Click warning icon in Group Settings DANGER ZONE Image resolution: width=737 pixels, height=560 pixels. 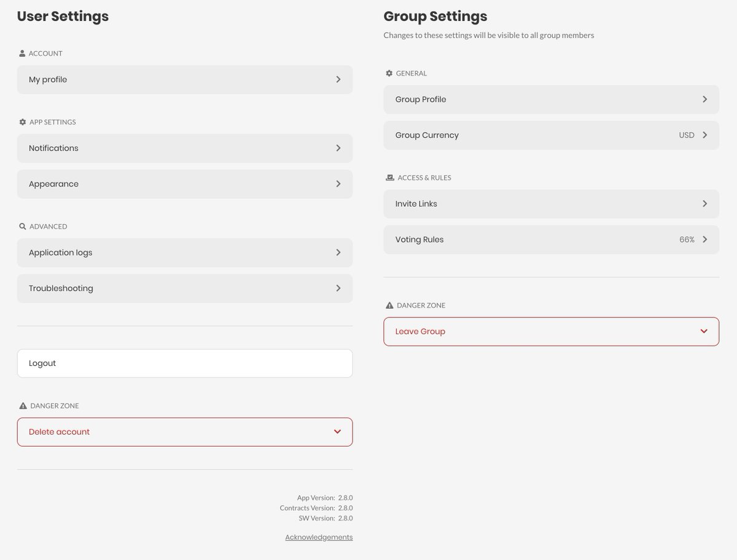point(389,305)
